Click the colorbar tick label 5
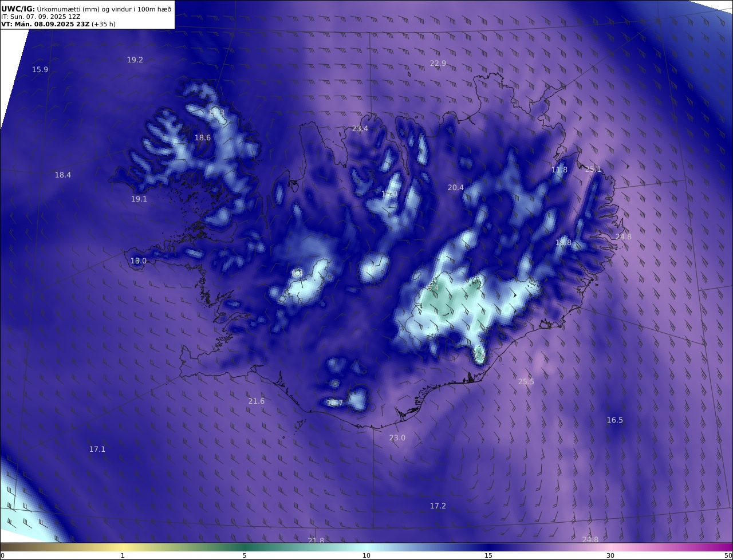The width and height of the screenshot is (733, 560). 245,555
